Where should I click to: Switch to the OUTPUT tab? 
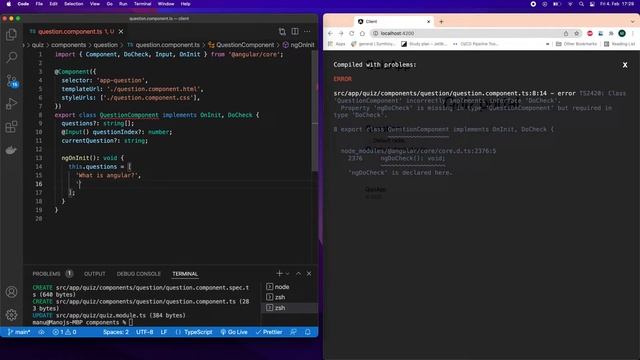tap(95, 274)
